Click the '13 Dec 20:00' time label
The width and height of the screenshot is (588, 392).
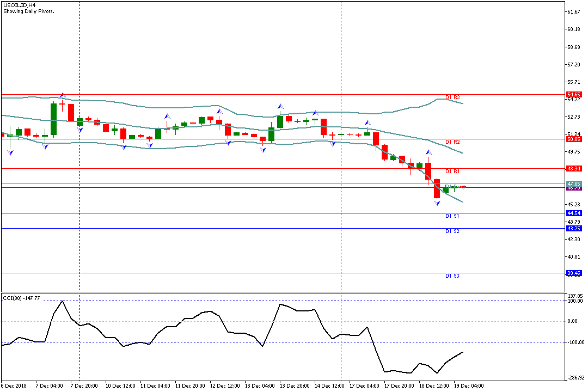(295, 385)
